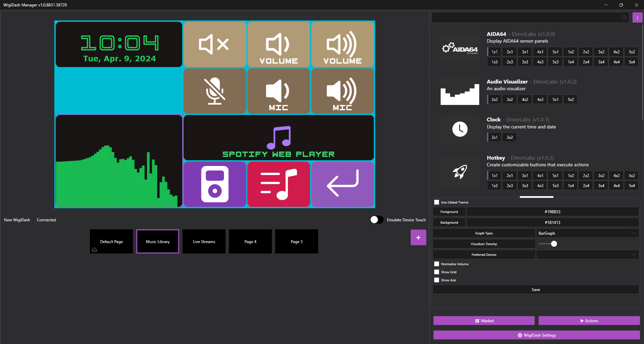Click the mic mute widget
The image size is (644, 344).
pos(215,91)
